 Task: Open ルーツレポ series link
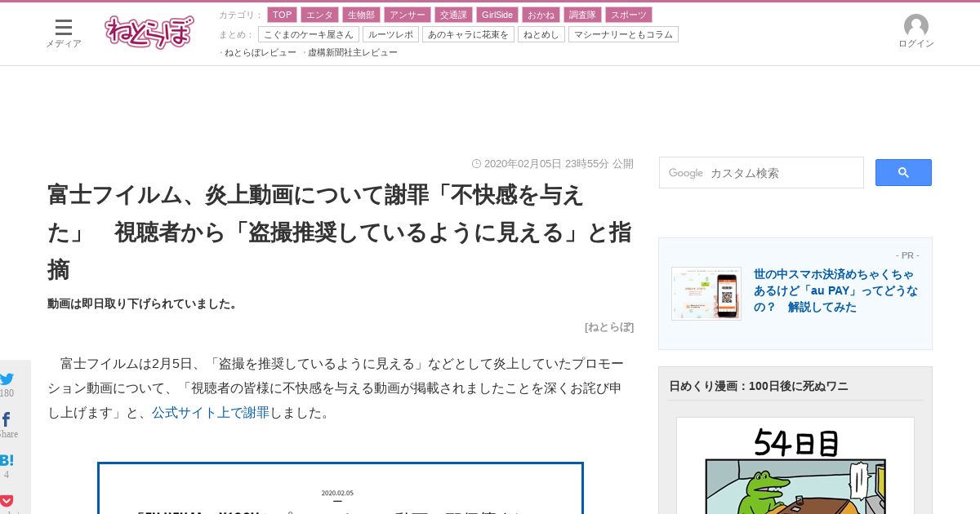(x=390, y=34)
